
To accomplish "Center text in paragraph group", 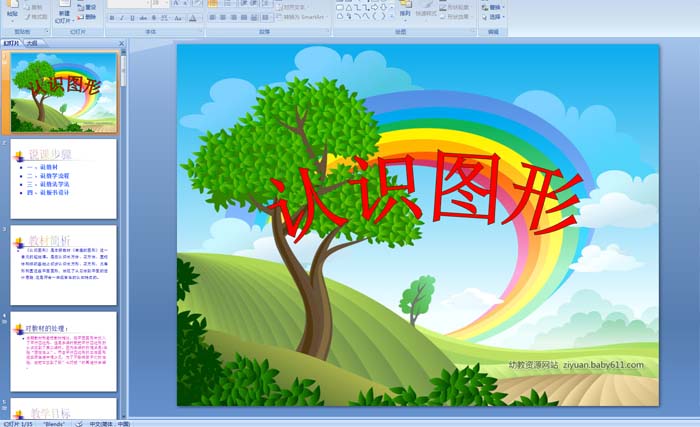I will [x=222, y=17].
